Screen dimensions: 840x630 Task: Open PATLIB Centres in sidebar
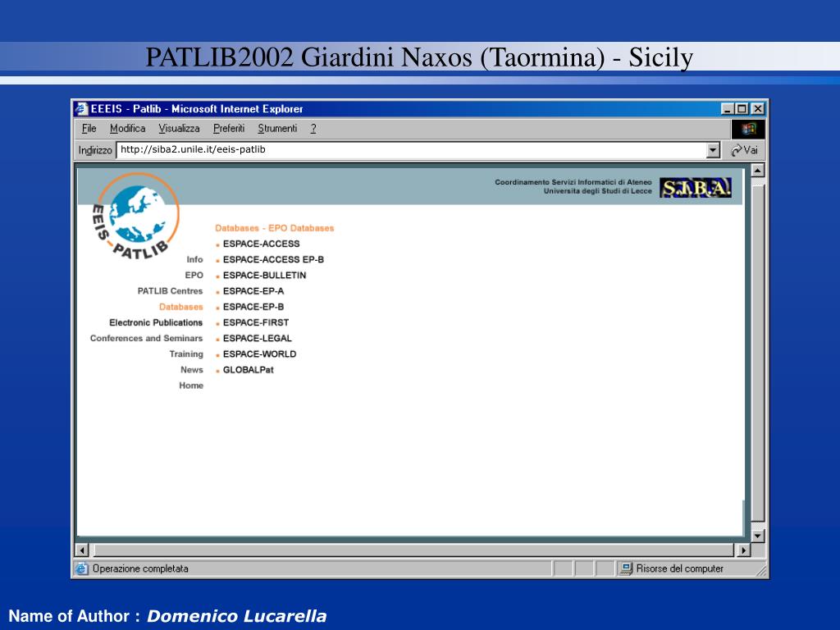[x=170, y=291]
